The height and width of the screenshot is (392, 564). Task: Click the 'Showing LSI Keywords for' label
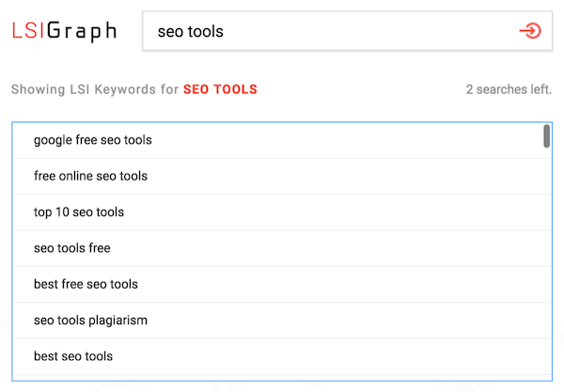[94, 90]
